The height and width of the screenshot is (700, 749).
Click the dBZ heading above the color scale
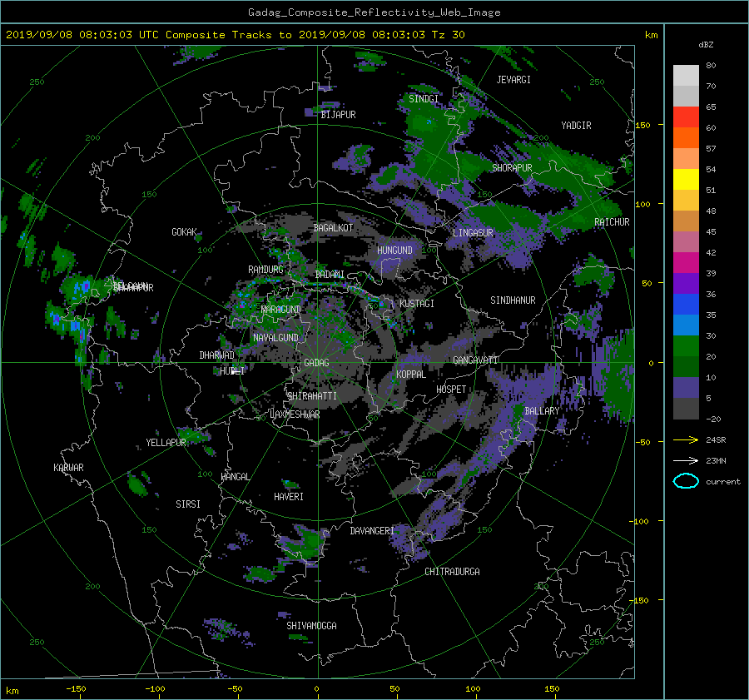(706, 44)
